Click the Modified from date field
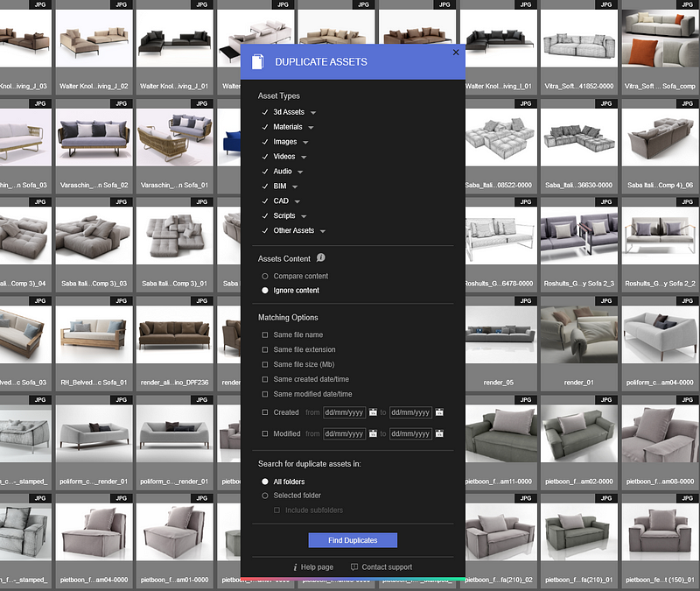 [344, 433]
